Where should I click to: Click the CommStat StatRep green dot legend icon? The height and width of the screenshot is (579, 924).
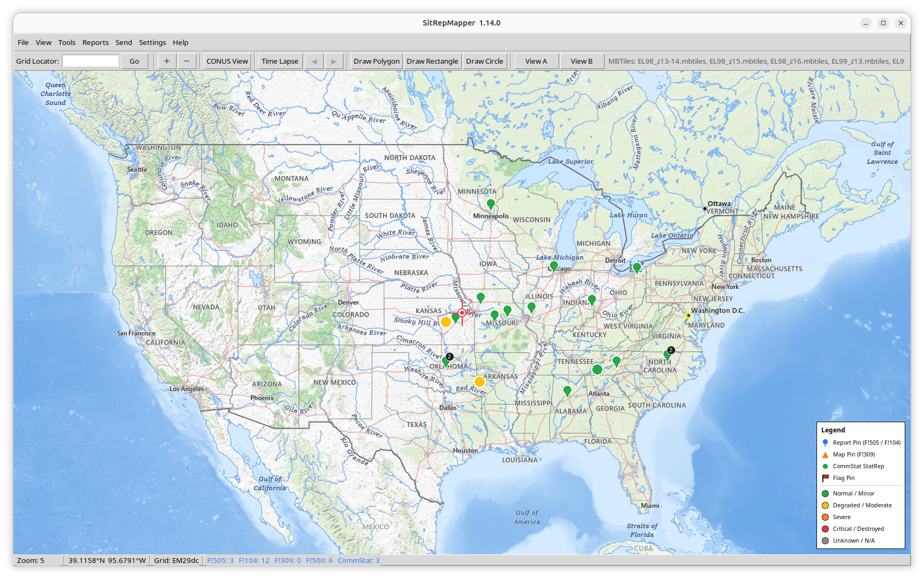click(825, 466)
